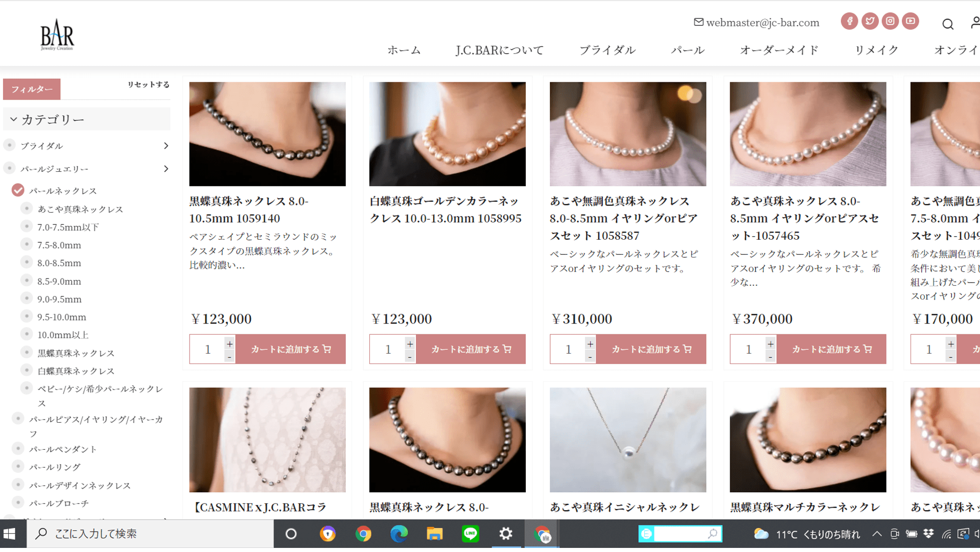980x552 pixels.
Task: Open the LINE app on taskbar
Action: pos(471,534)
